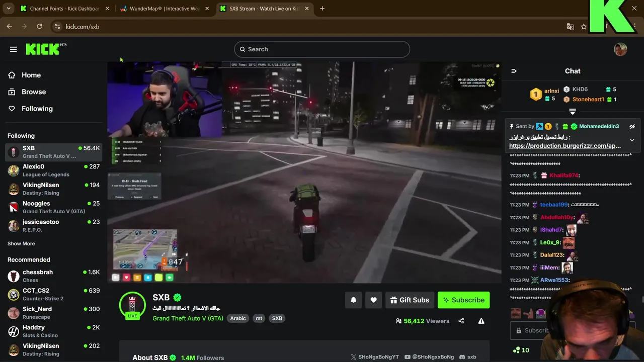
Task: Report the stream warning icon
Action: (x=481, y=321)
